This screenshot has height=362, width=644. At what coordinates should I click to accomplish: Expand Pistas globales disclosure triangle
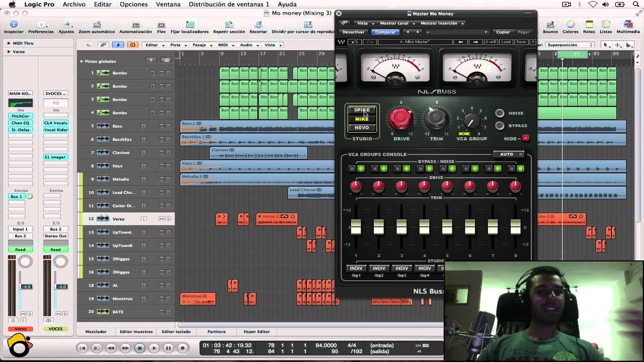(82, 61)
